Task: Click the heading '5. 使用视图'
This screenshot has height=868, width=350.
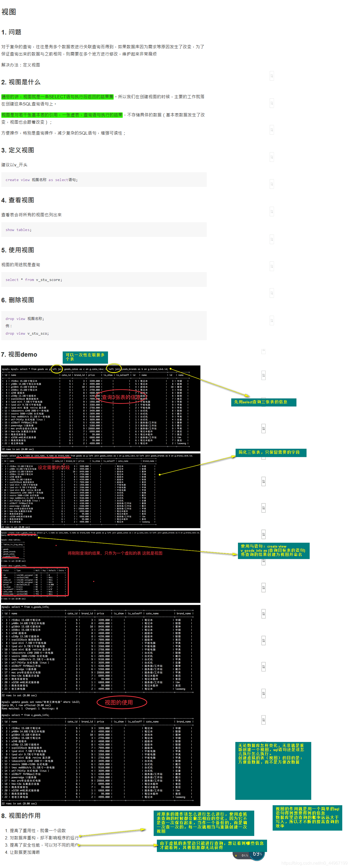Action: click(18, 250)
